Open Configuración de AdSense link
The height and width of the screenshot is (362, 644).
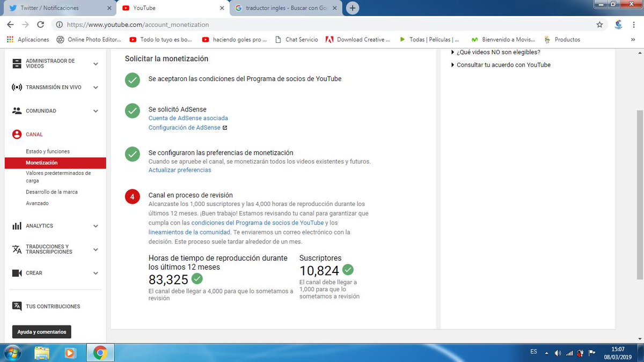(184, 128)
